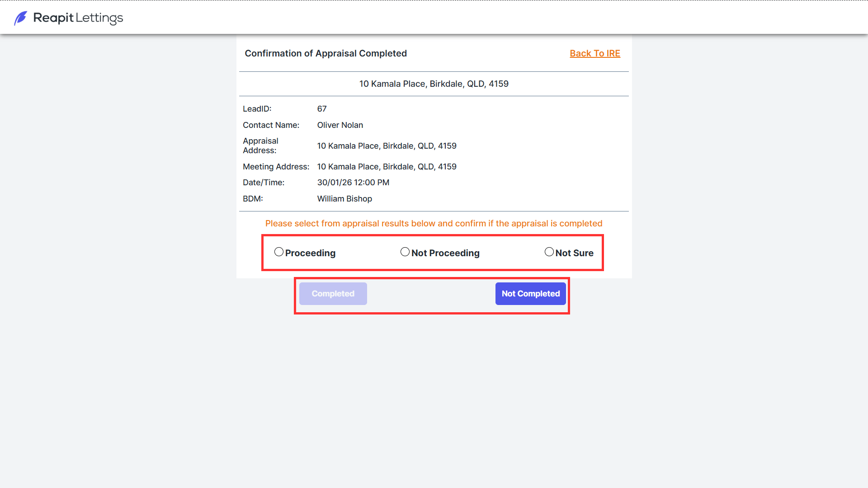The image size is (868, 488).
Task: Click the Appraisal Address value
Action: click(x=387, y=146)
